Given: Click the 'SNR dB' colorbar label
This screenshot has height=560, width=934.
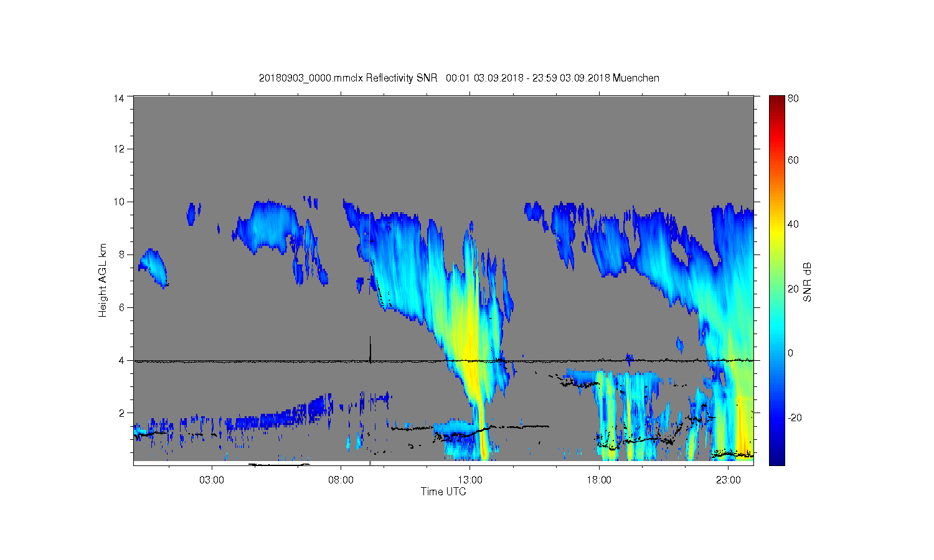Looking at the screenshot, I should (x=807, y=282).
